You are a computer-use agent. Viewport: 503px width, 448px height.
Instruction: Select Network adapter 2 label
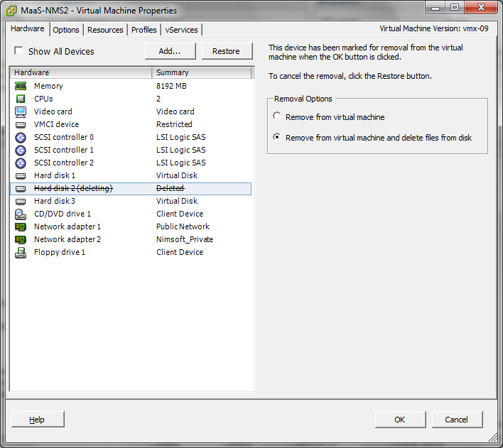(x=67, y=239)
